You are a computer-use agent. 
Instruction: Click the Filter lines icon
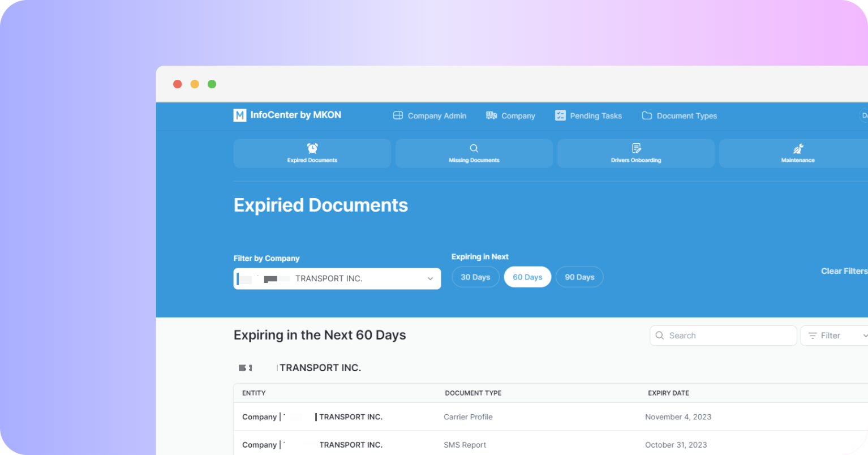click(x=813, y=336)
